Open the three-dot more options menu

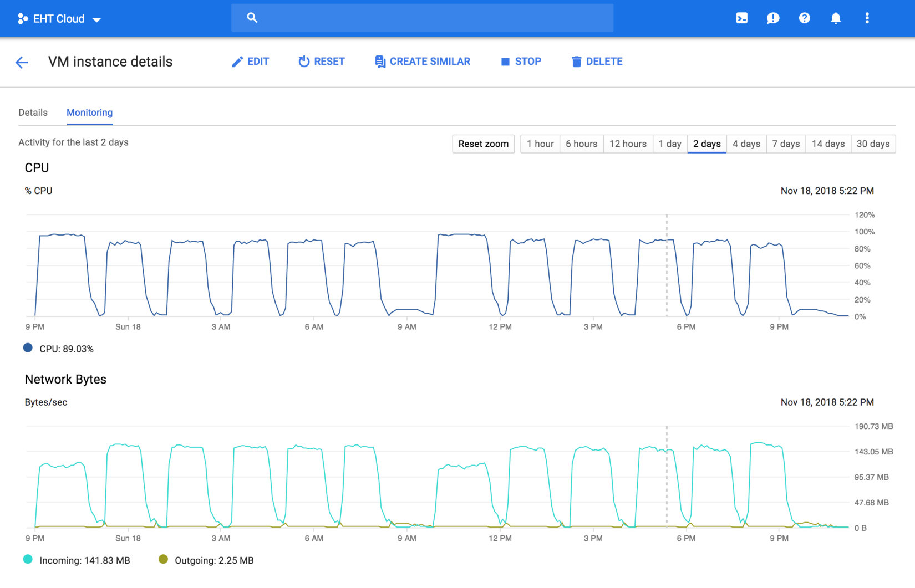point(867,18)
